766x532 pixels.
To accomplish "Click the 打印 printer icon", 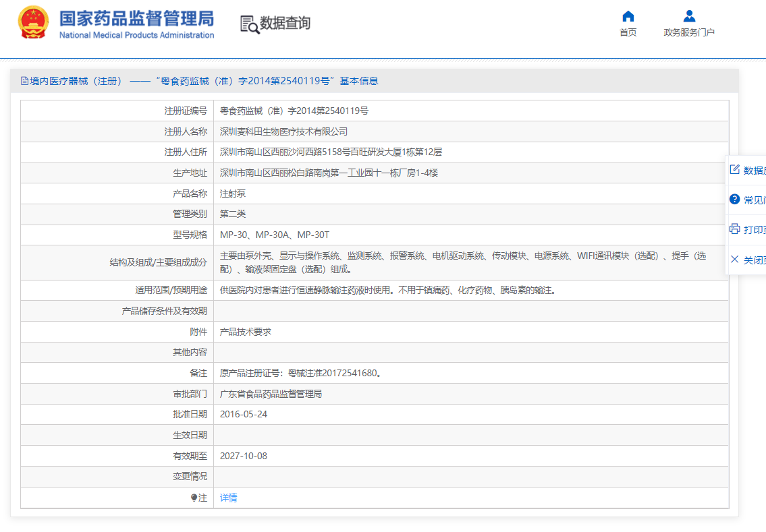I will point(734,229).
